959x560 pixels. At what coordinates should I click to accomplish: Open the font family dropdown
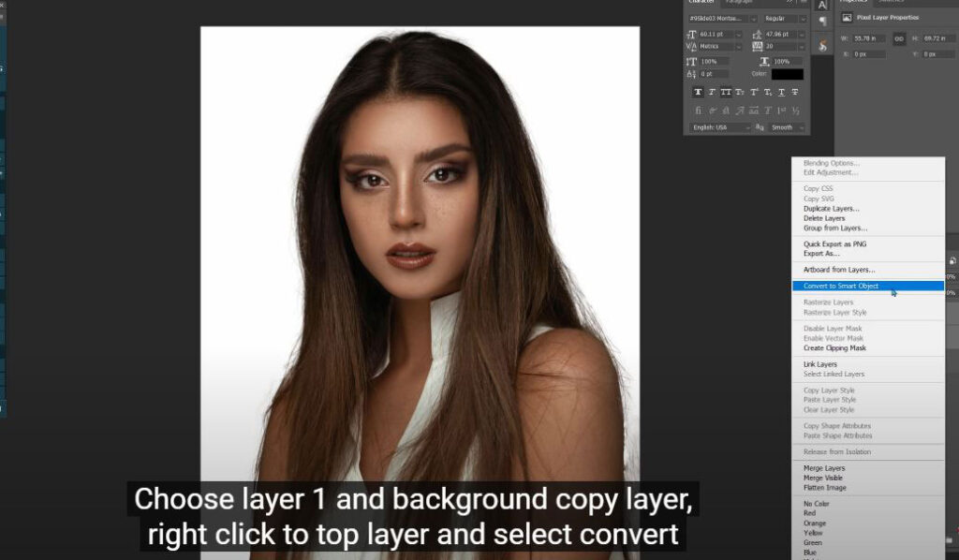point(721,20)
